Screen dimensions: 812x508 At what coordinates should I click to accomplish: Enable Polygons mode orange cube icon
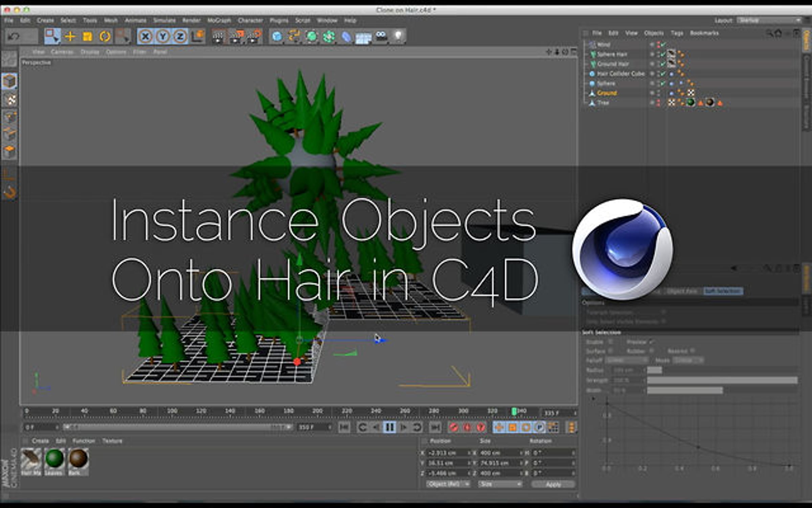(x=9, y=151)
